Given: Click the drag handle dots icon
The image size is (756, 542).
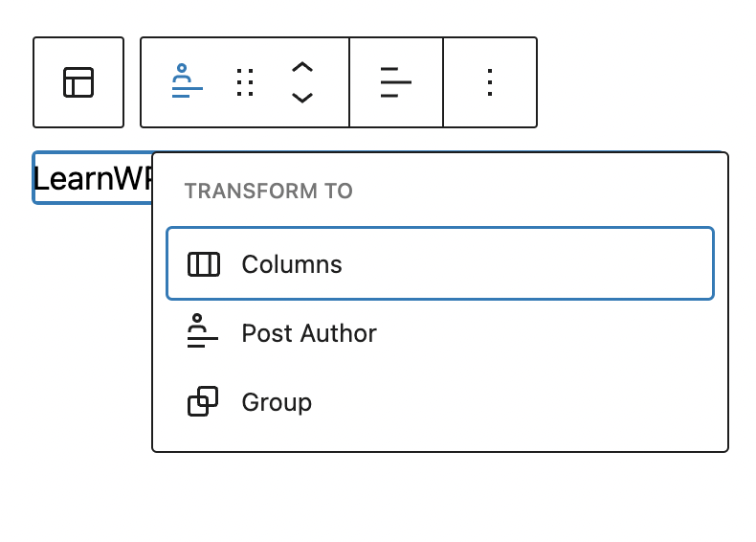Looking at the screenshot, I should tap(245, 82).
